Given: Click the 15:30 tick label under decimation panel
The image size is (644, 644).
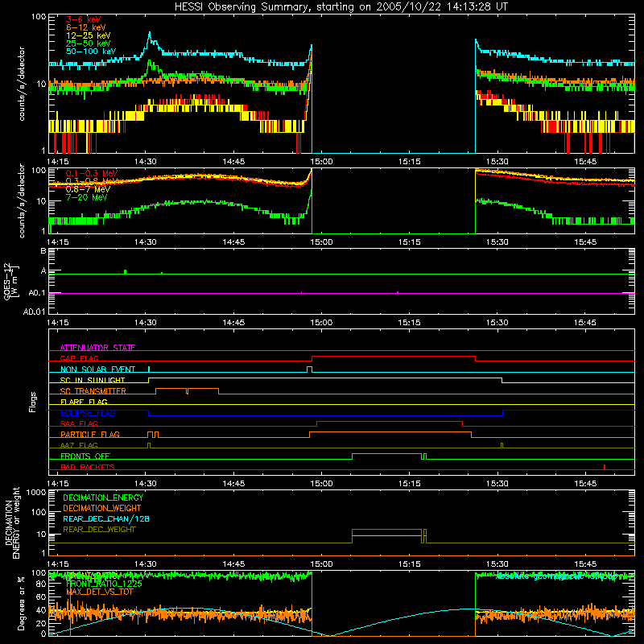Looking at the screenshot, I should (x=497, y=564).
